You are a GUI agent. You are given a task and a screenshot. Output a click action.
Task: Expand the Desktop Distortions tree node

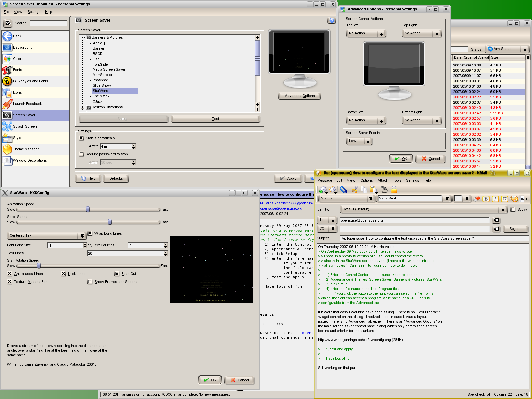click(x=83, y=107)
